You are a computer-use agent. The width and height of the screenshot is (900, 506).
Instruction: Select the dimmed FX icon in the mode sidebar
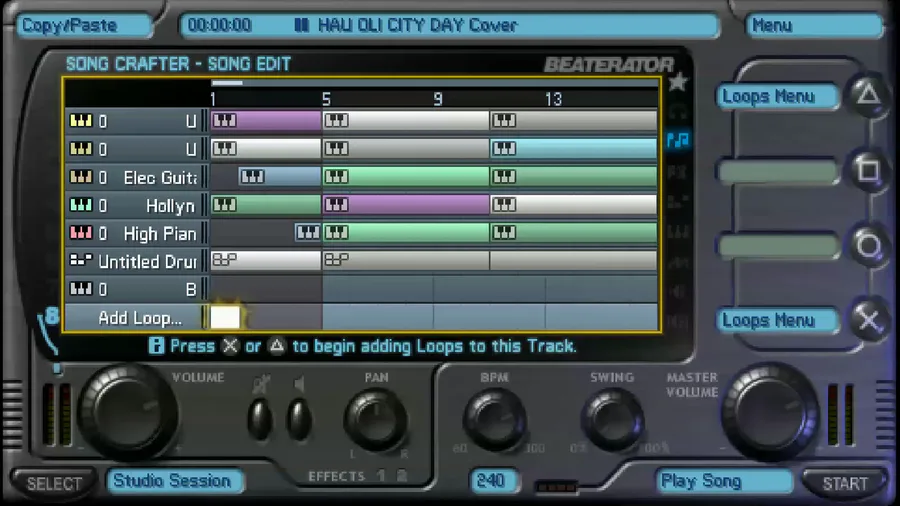(x=678, y=171)
